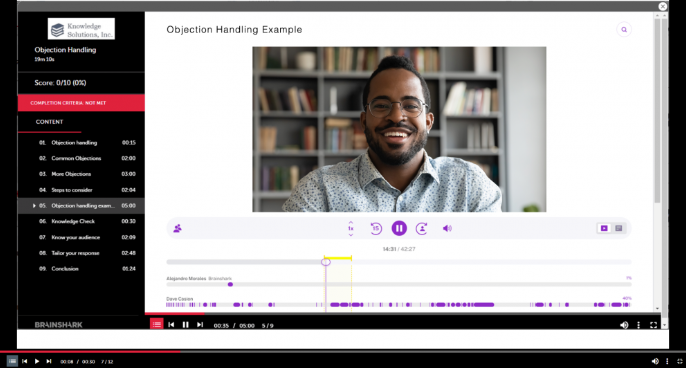Pause the video with purple pause button
This screenshot has height=370, width=688.
[399, 228]
